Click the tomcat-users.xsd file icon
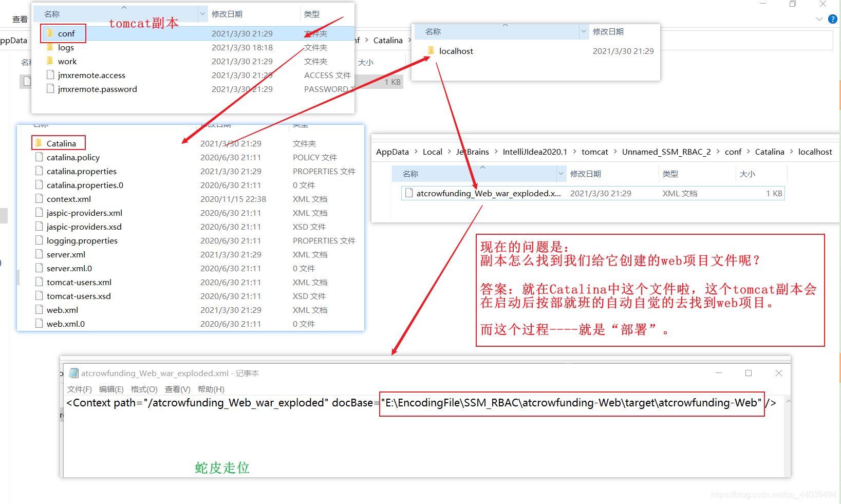The height and width of the screenshot is (504, 841). click(x=39, y=296)
